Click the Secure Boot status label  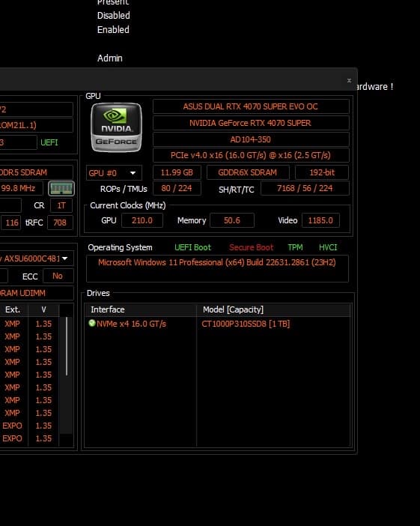(x=251, y=247)
